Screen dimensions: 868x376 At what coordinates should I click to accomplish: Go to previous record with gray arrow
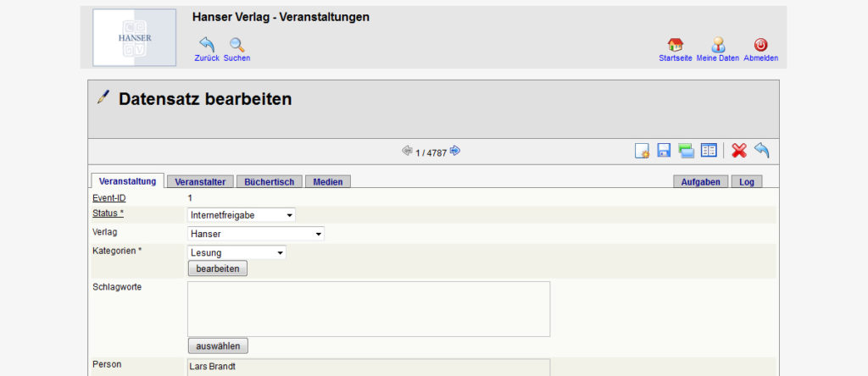(x=407, y=151)
